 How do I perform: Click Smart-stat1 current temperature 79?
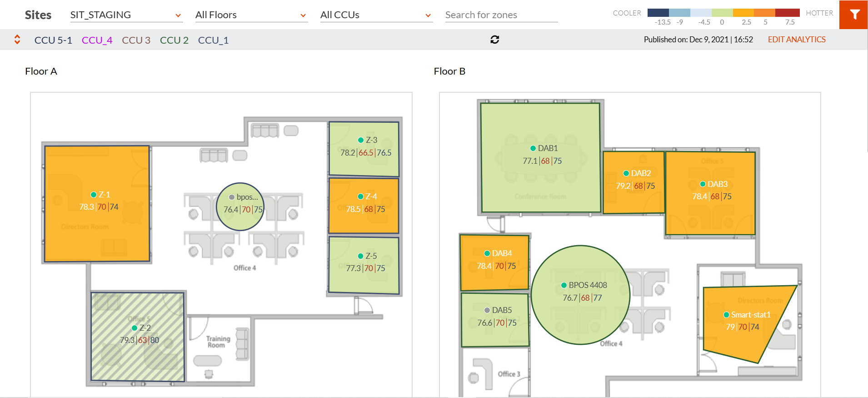click(x=730, y=327)
